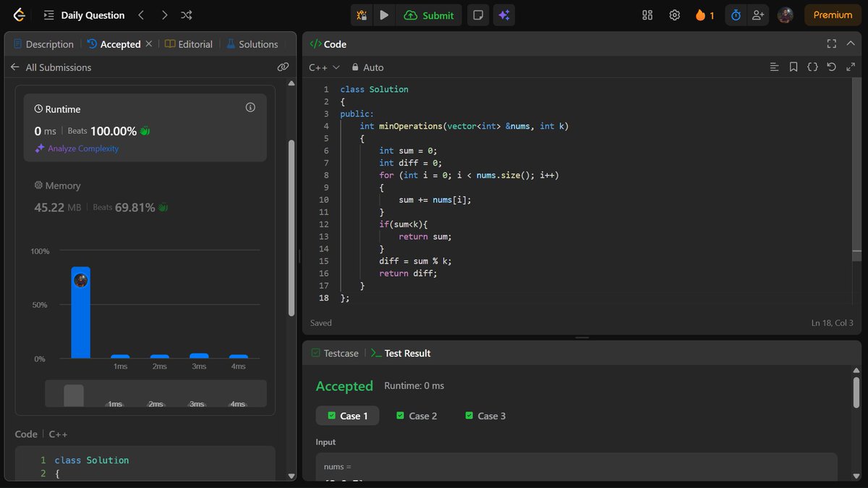Screen dimensions: 868x488
Task: Open the notes icon
Action: (477, 15)
